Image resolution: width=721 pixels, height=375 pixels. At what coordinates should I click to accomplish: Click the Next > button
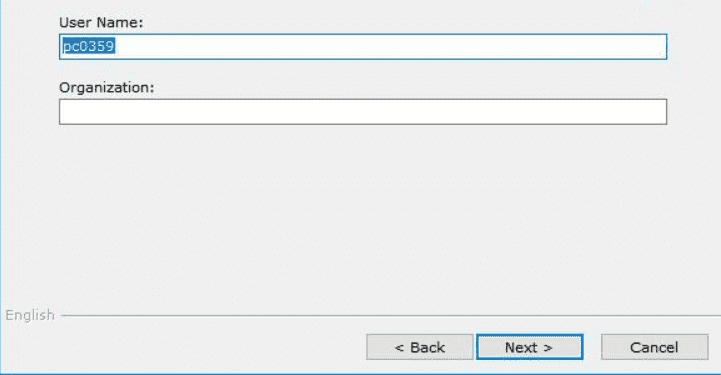[x=530, y=347]
